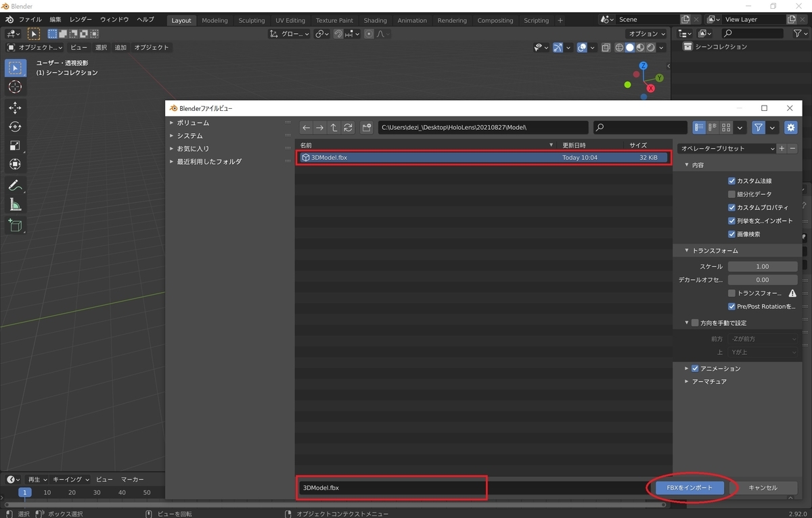The height and width of the screenshot is (518, 812).
Task: Open display settings dropdown arrow
Action: pos(741,127)
